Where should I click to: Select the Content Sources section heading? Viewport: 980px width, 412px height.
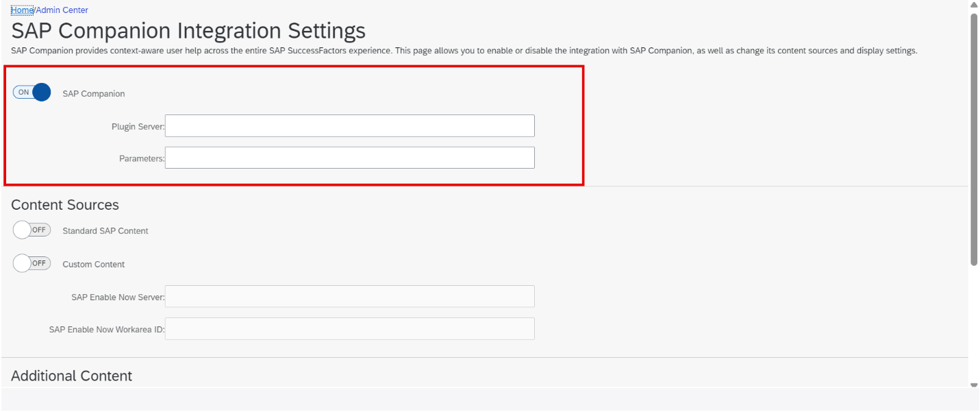point(65,205)
